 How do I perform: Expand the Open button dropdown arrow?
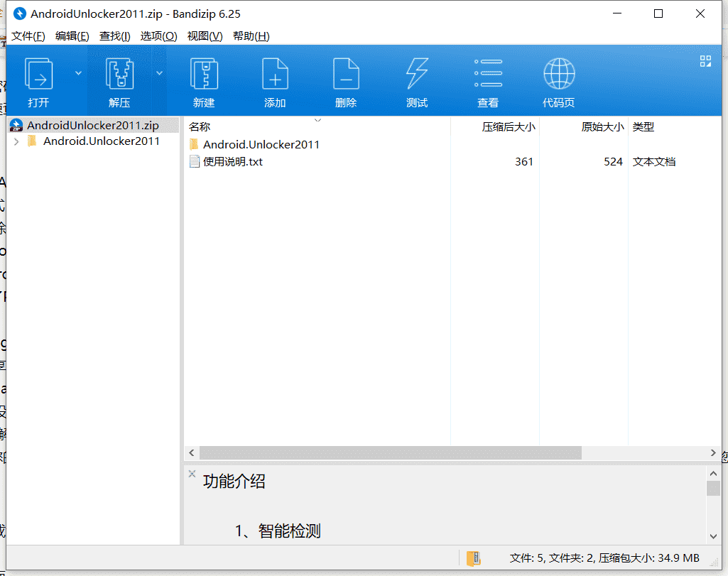click(x=78, y=73)
